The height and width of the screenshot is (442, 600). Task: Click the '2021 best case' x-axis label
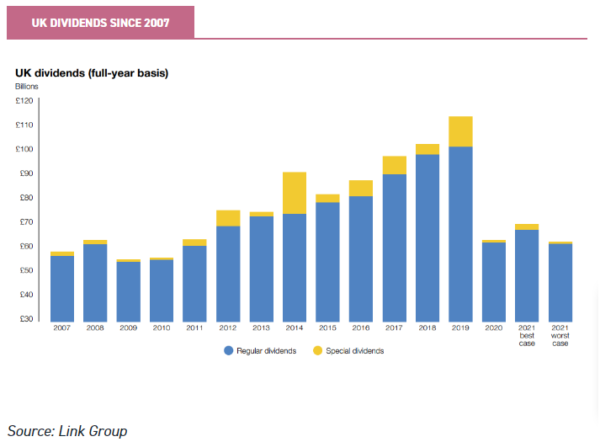click(527, 336)
